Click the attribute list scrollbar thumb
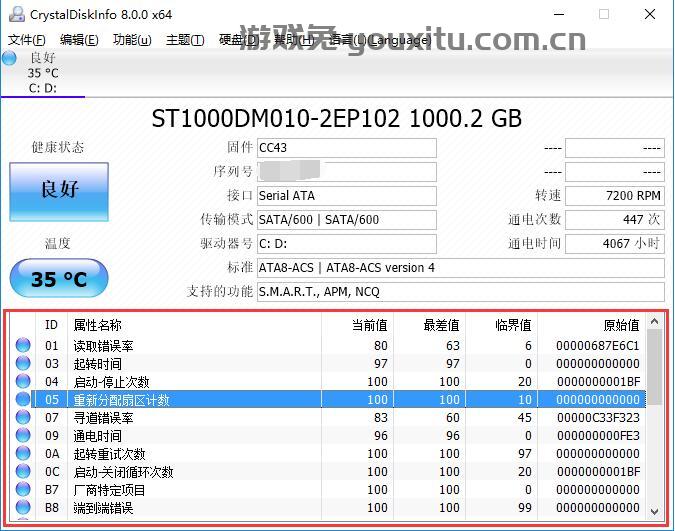Image resolution: width=675 pixels, height=531 pixels. [654, 367]
